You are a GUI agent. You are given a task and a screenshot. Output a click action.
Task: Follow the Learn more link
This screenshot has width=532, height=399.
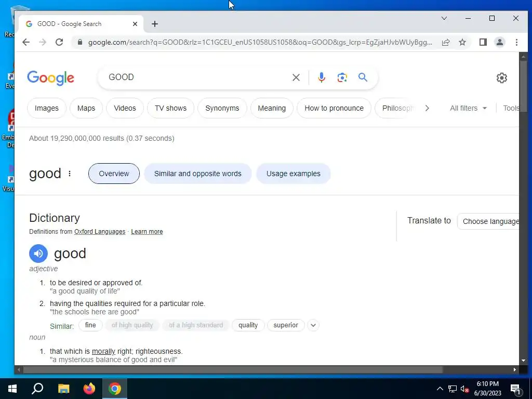coord(147,232)
